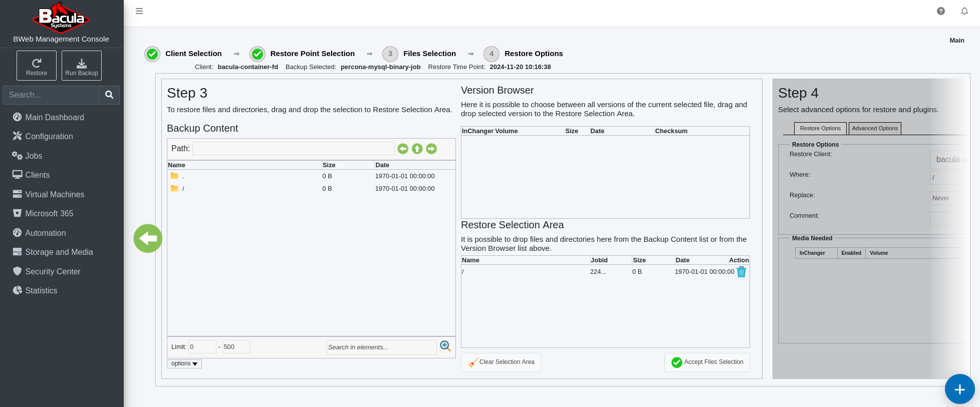Focus the Limit start field with 0
The image size is (980, 407).
(202, 347)
